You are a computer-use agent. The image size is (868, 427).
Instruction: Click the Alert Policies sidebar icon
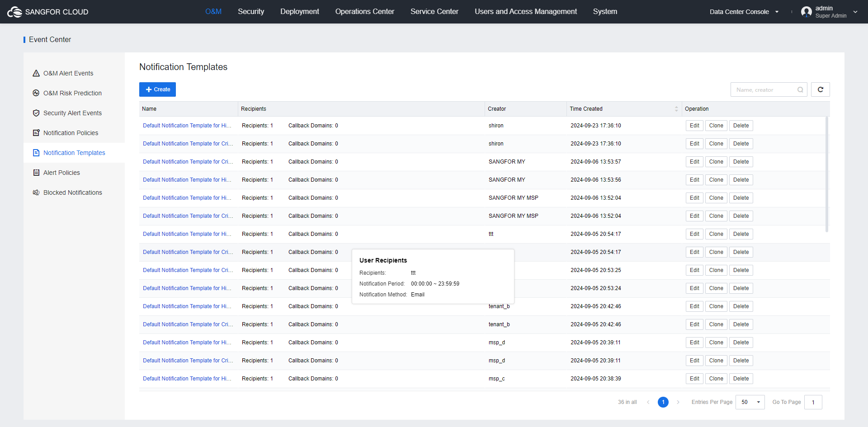click(36, 173)
